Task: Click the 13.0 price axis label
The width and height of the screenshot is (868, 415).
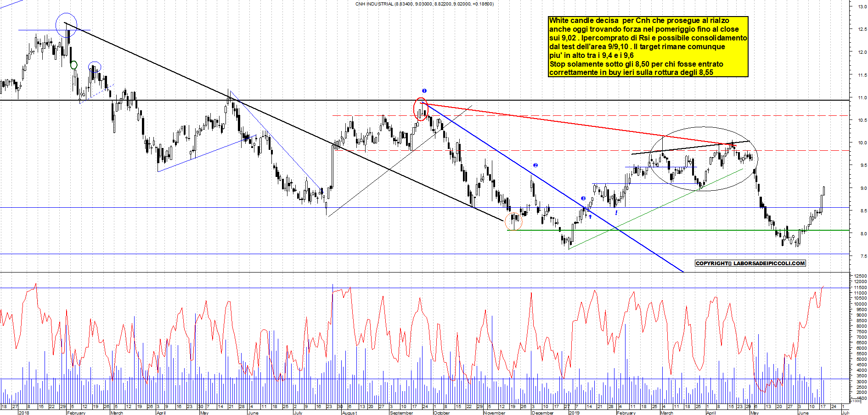Action: click(862, 7)
